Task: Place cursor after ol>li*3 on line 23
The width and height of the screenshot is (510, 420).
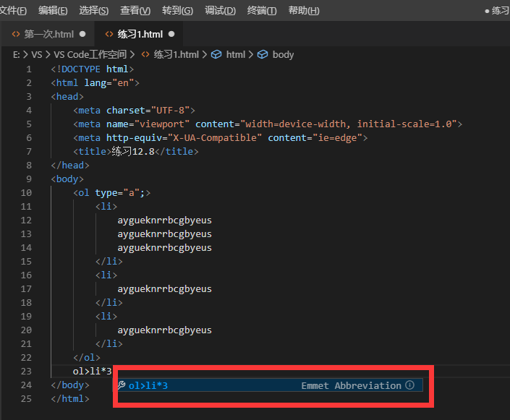Action: click(x=112, y=372)
